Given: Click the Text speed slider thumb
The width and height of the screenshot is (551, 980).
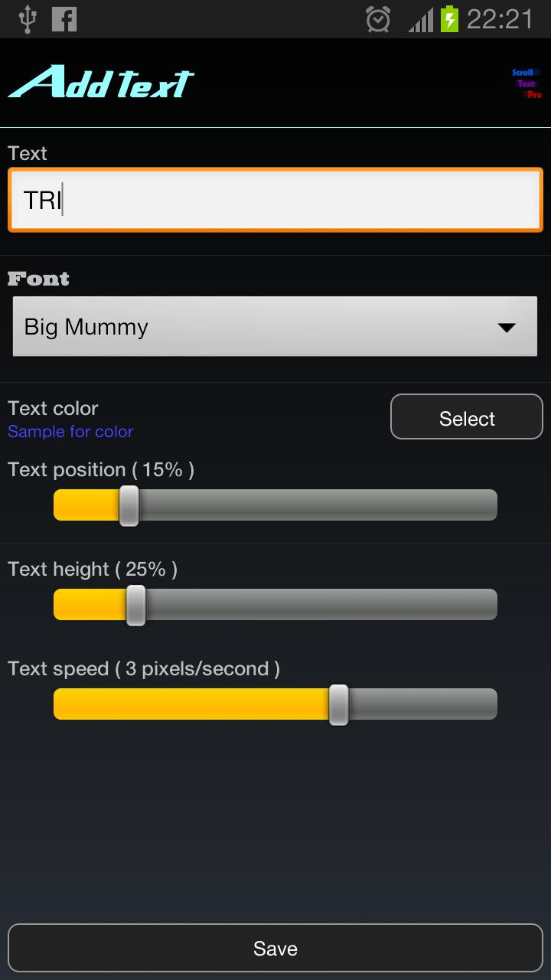Looking at the screenshot, I should [338, 704].
